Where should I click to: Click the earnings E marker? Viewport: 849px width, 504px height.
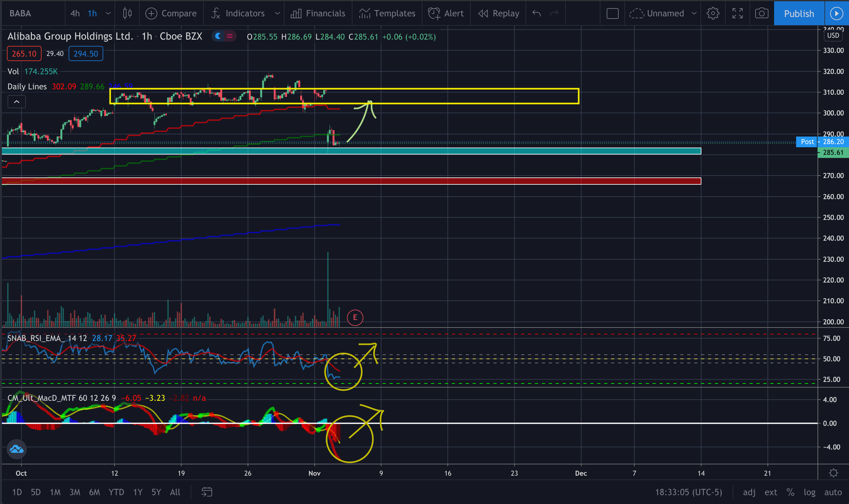355,317
